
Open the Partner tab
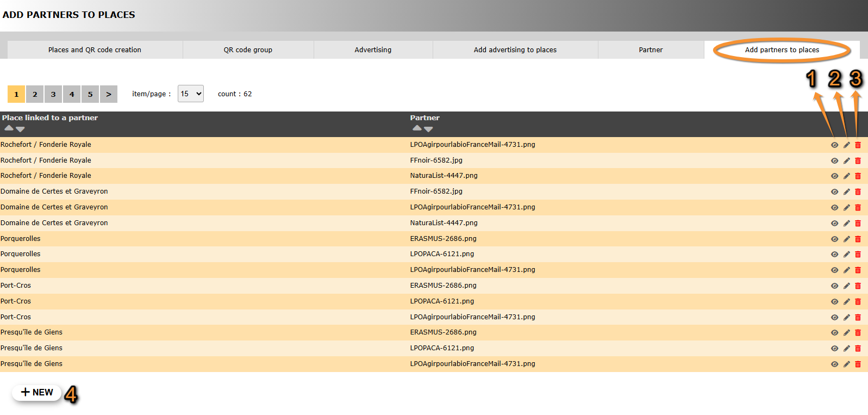coord(651,50)
